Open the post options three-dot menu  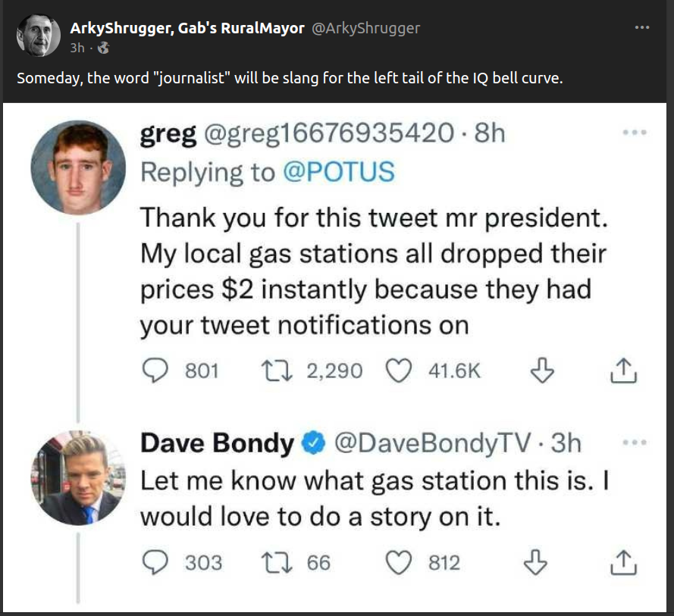[x=642, y=28]
